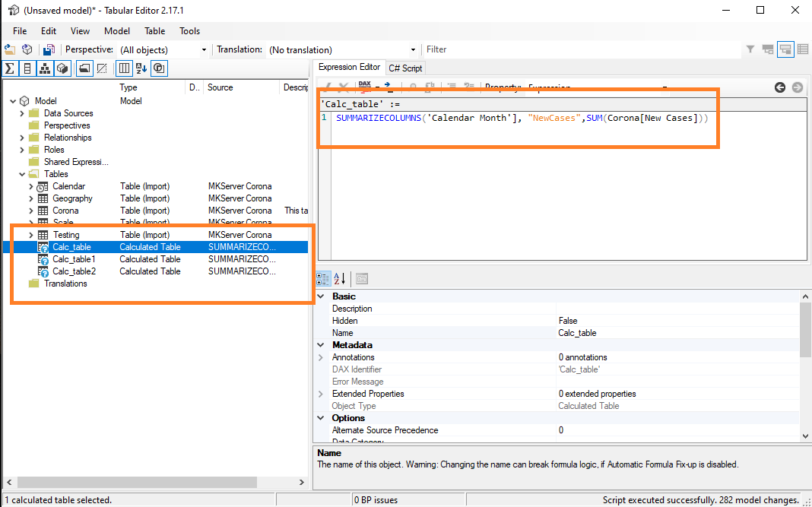
Task: Expand the Testing table node
Action: (30, 235)
